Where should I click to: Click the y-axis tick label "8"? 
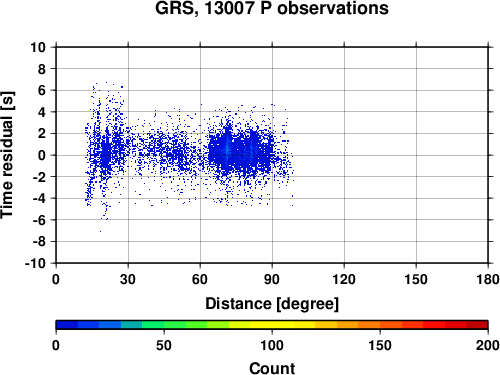(42, 69)
